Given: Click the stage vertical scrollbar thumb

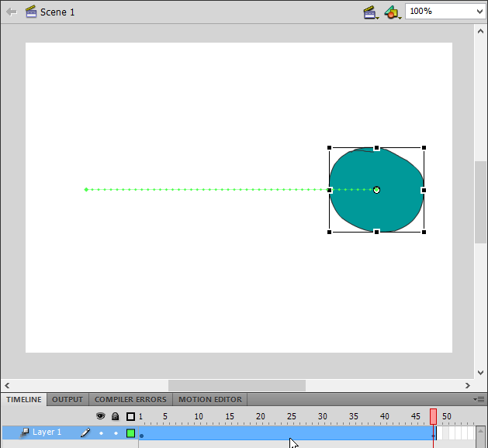Looking at the screenshot, I should pyautogui.click(x=480, y=202).
